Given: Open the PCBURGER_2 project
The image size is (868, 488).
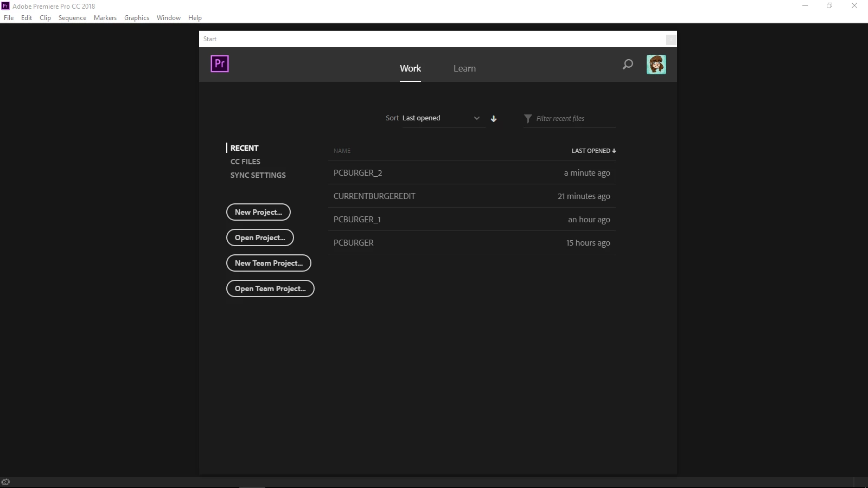Looking at the screenshot, I should pos(472,173).
